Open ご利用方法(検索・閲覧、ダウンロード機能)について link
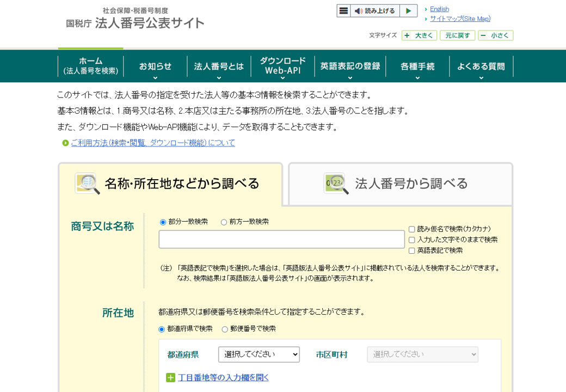This screenshot has height=392, width=566. (x=153, y=143)
